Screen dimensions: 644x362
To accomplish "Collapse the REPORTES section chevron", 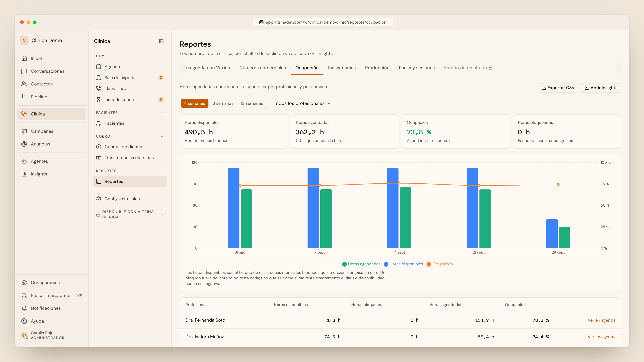I will pyautogui.click(x=162, y=171).
